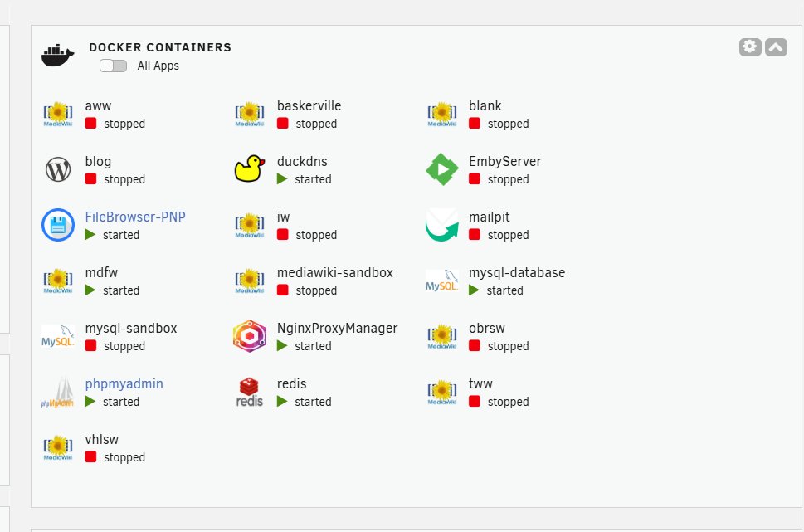Click the Docker whale logo
The width and height of the screenshot is (804, 532).
pos(58,55)
